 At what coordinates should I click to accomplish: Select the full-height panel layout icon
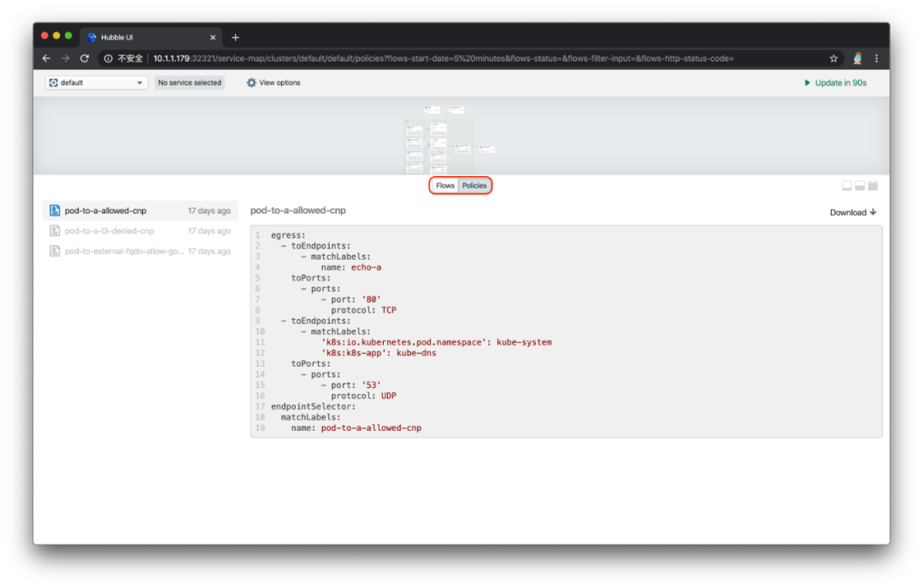coord(873,186)
